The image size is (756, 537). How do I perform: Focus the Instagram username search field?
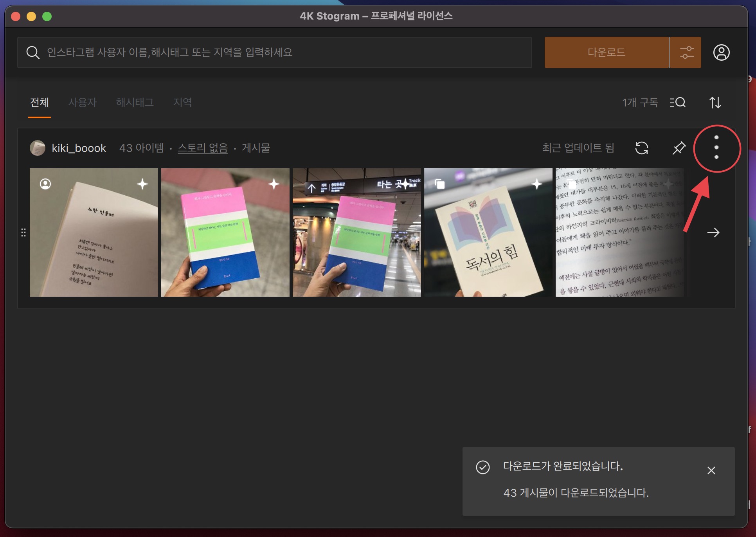pyautogui.click(x=274, y=52)
